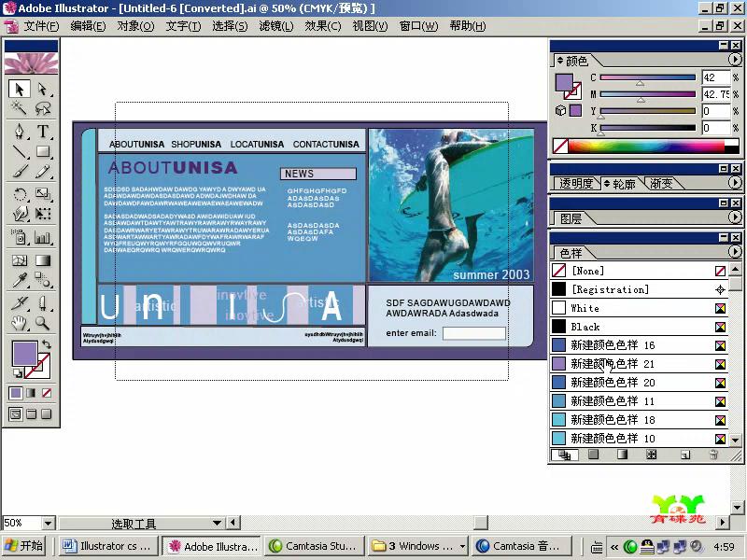Swap fill and stroke colors arrow
This screenshot has width=747, height=560.
coord(46,343)
